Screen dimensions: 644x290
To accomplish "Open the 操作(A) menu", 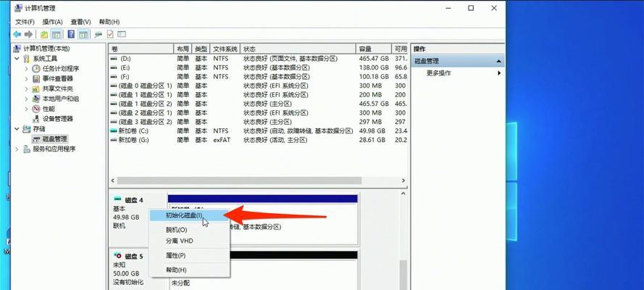I will pyautogui.click(x=53, y=22).
